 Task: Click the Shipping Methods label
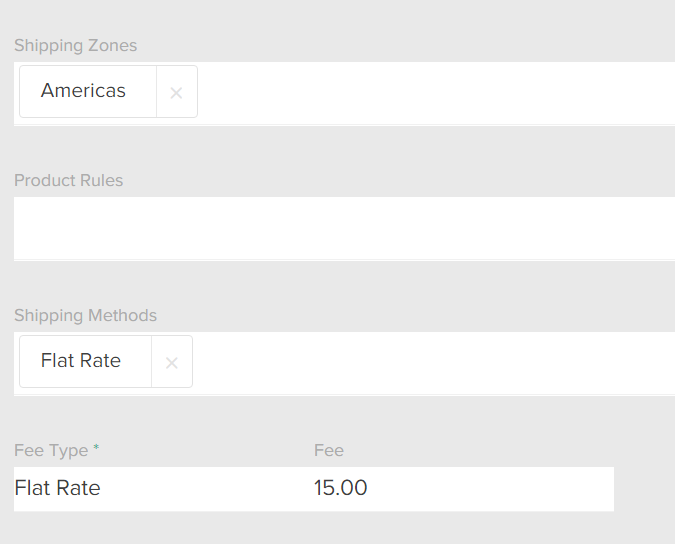86,316
